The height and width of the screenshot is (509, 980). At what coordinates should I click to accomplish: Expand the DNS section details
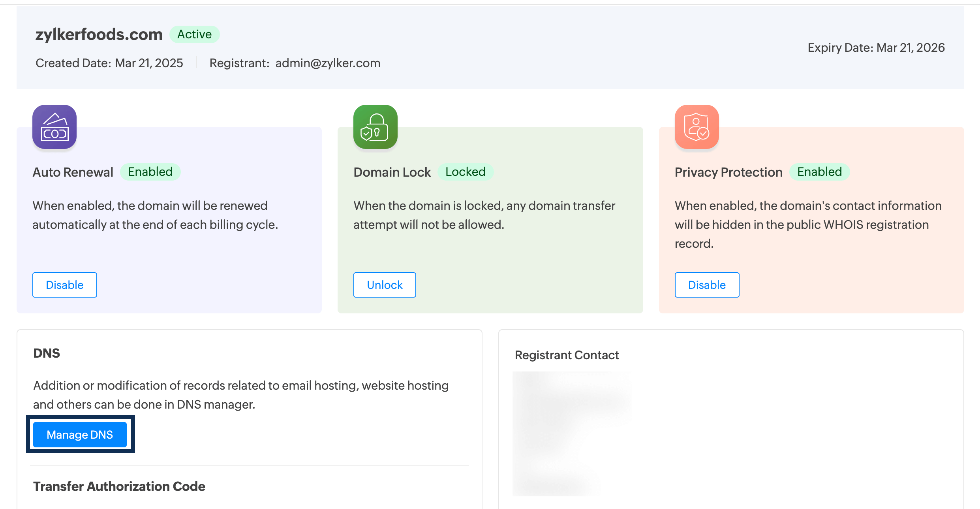pyautogui.click(x=47, y=353)
